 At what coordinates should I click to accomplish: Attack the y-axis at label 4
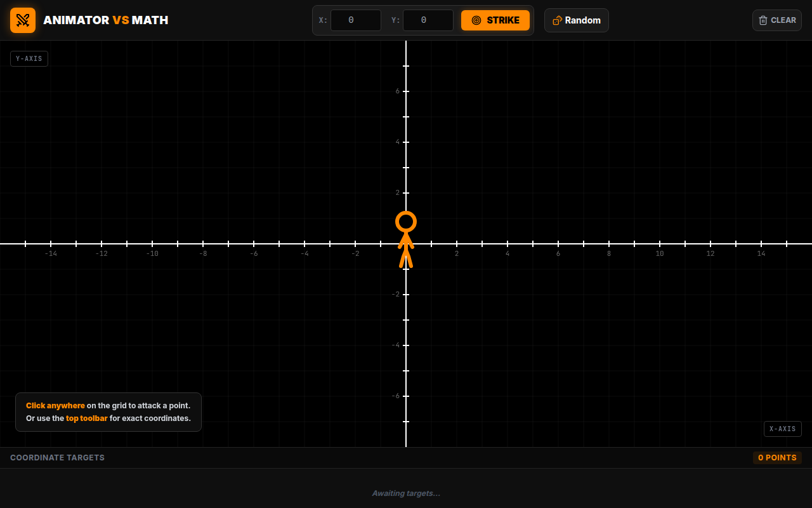tap(406, 142)
